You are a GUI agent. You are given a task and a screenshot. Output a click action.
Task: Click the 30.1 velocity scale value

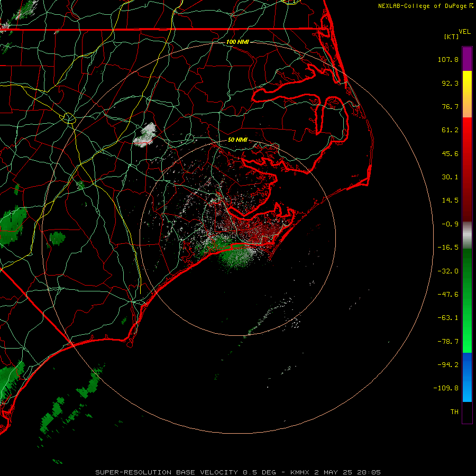(450, 177)
